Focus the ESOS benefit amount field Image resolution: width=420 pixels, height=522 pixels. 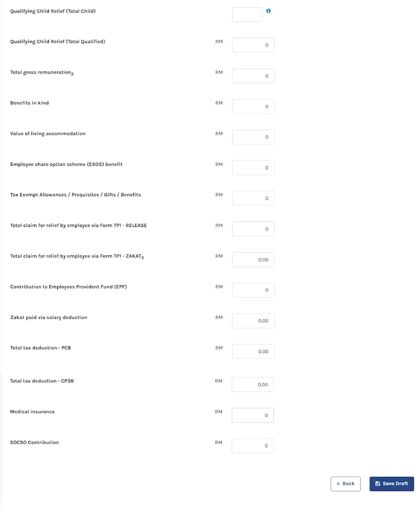click(x=253, y=168)
